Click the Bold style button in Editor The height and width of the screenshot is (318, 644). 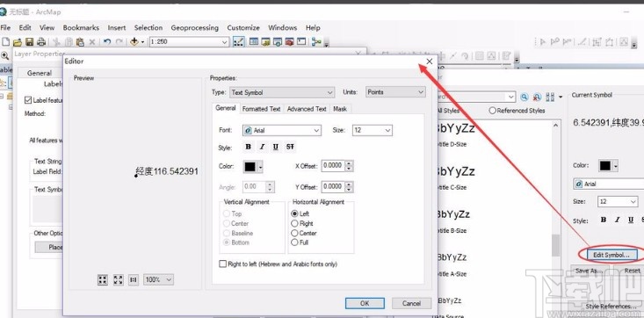coord(248,147)
